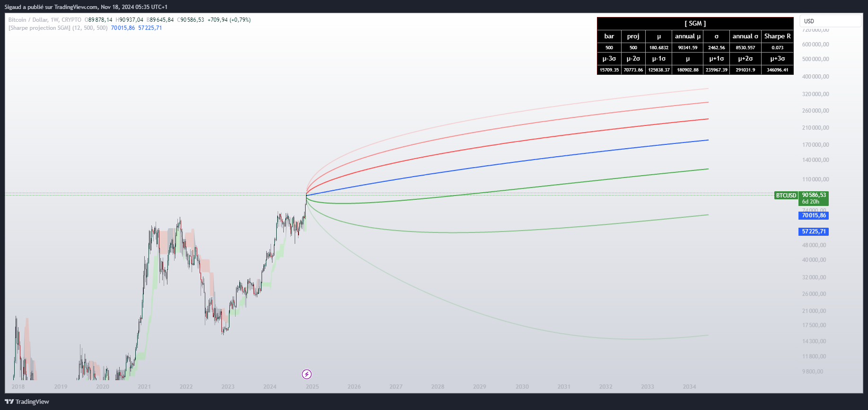Screen dimensions: 868x410
Task: Click the 'Sharpe R' column header
Action: 778,36
